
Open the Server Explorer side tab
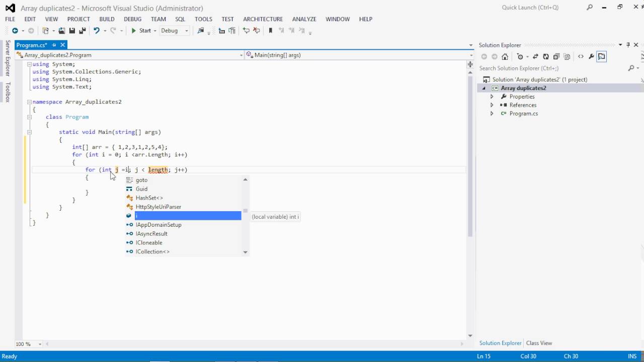(8, 58)
